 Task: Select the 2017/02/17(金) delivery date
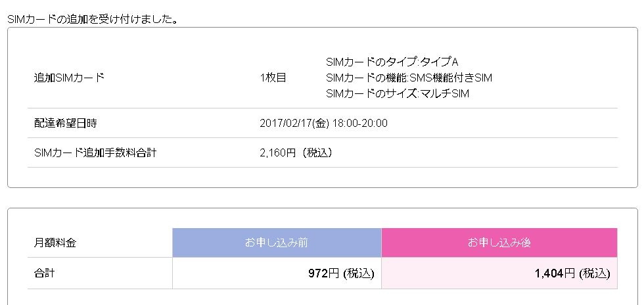coord(294,123)
